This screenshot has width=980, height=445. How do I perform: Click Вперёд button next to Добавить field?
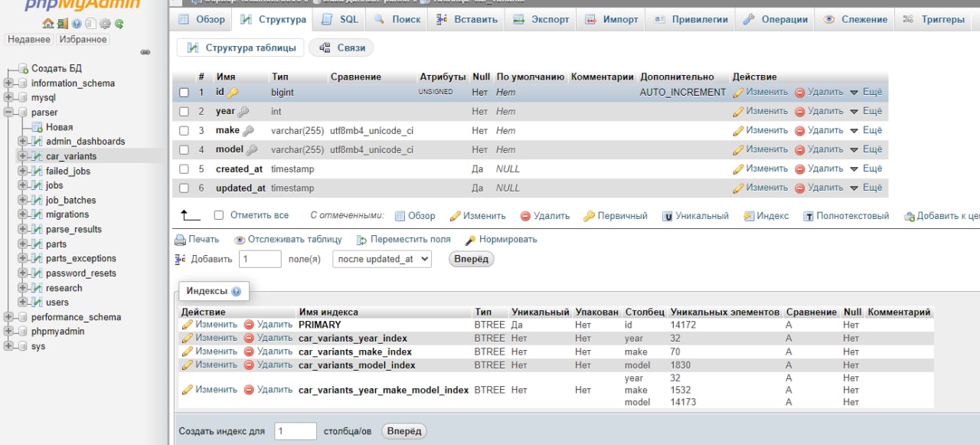click(472, 259)
